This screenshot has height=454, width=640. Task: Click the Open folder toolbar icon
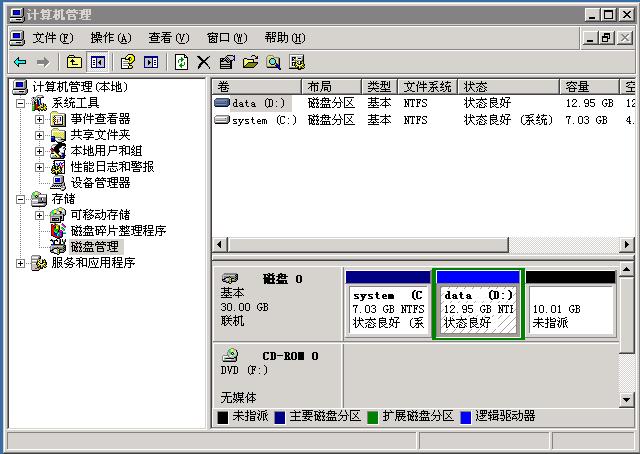(x=250, y=62)
